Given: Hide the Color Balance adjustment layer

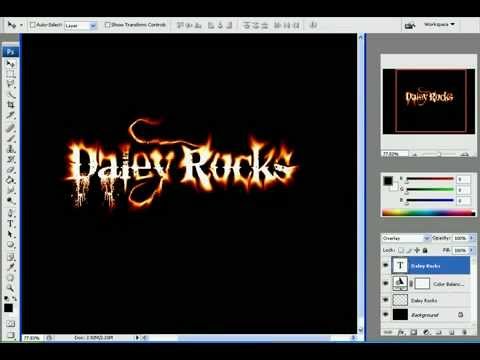Looking at the screenshot, I should point(386,283).
